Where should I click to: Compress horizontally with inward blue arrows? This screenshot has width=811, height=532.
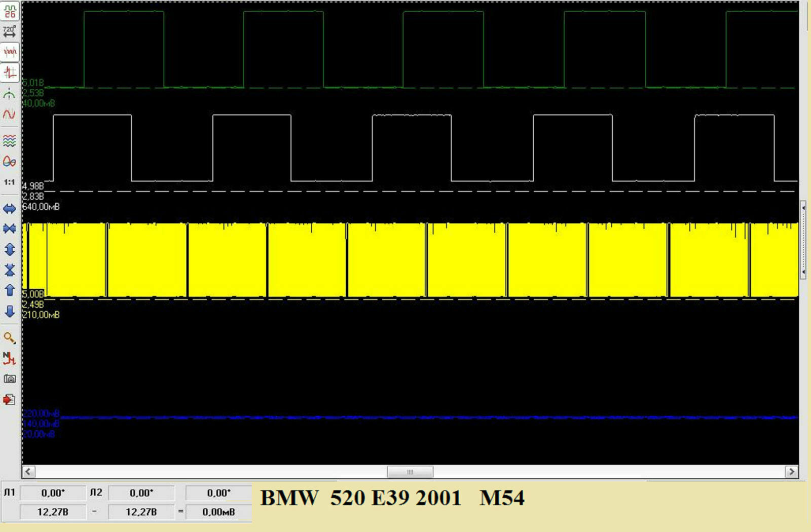point(10,229)
